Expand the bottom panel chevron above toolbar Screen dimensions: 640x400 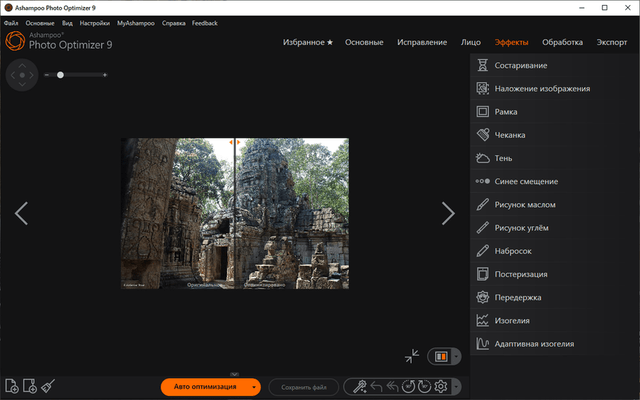[x=233, y=373]
